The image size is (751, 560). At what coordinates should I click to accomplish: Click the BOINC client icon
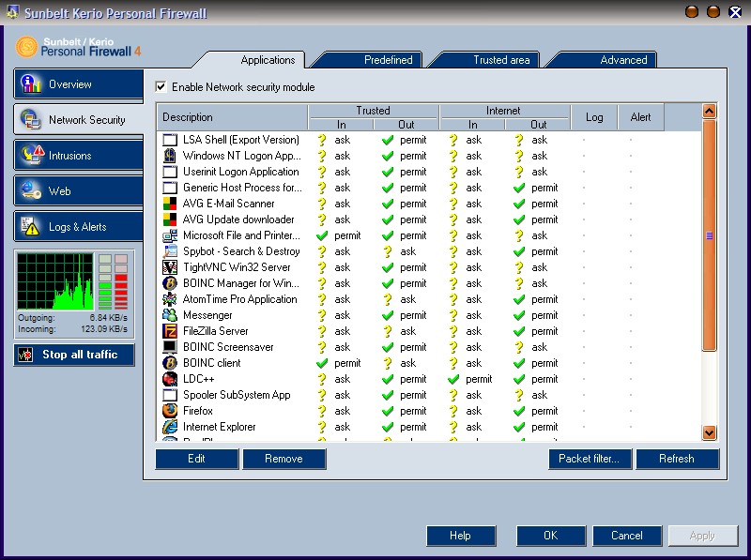(170, 363)
